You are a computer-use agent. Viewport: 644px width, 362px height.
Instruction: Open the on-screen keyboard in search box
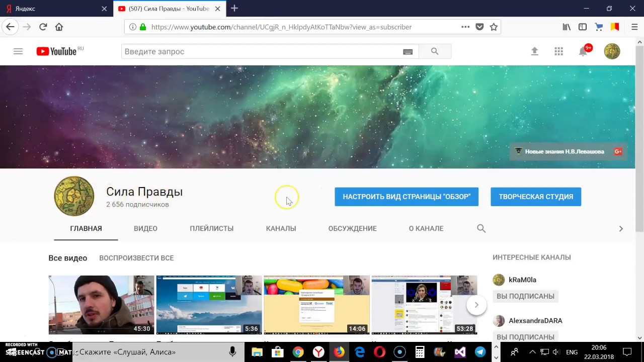click(408, 52)
